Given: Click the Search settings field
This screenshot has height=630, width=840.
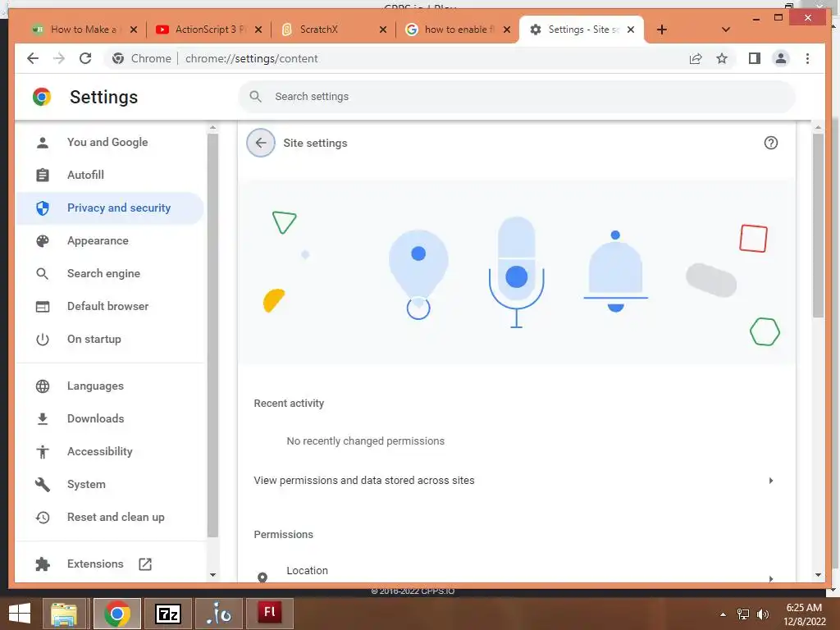Looking at the screenshot, I should point(517,97).
